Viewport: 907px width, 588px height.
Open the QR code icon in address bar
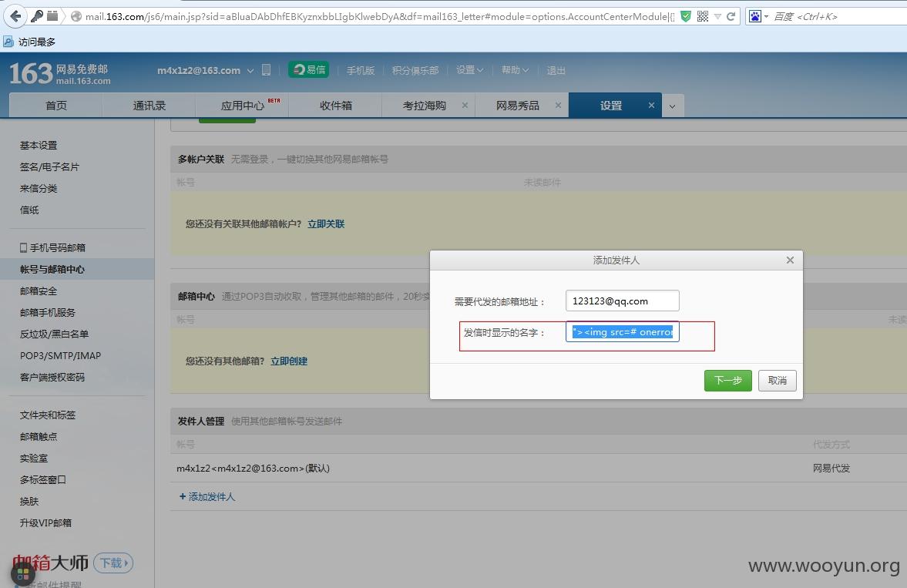click(x=702, y=16)
